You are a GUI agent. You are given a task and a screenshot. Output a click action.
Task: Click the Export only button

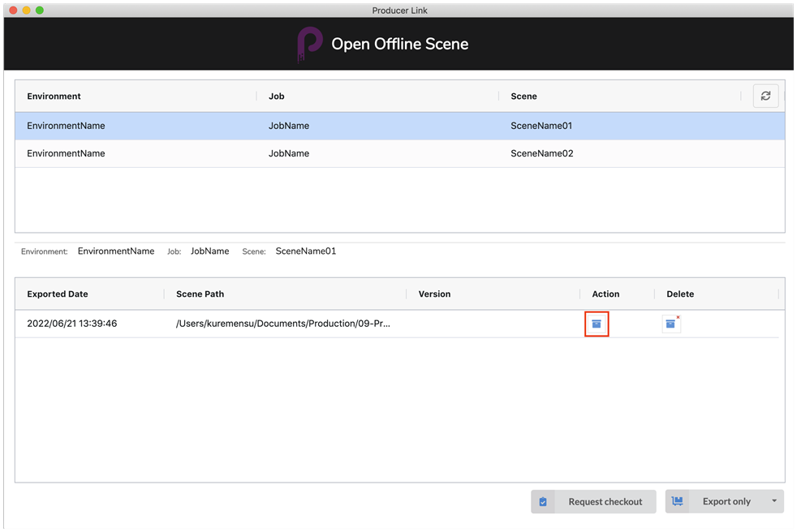(x=715, y=501)
